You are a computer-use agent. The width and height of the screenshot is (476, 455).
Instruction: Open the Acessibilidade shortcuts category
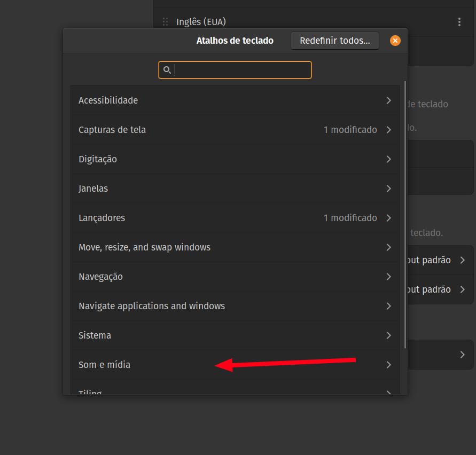click(235, 100)
